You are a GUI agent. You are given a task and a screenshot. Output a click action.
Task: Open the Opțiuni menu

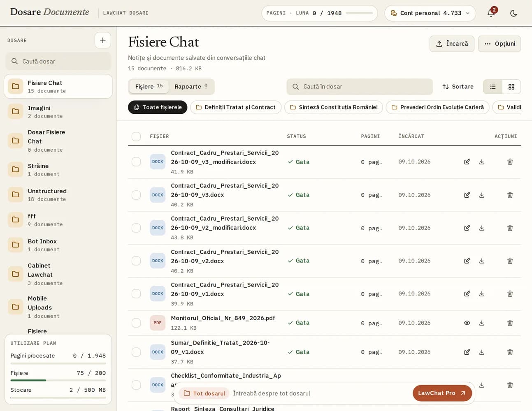tap(499, 44)
